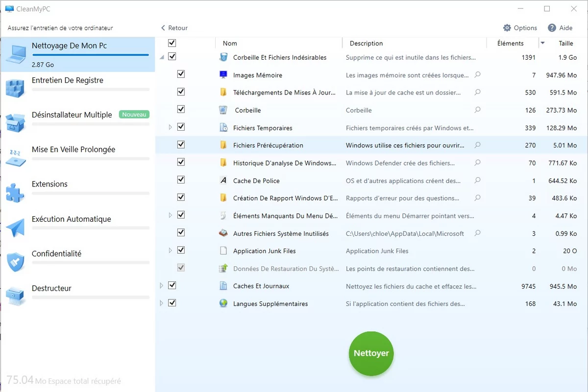Click the green Nettoyer button

(x=371, y=353)
